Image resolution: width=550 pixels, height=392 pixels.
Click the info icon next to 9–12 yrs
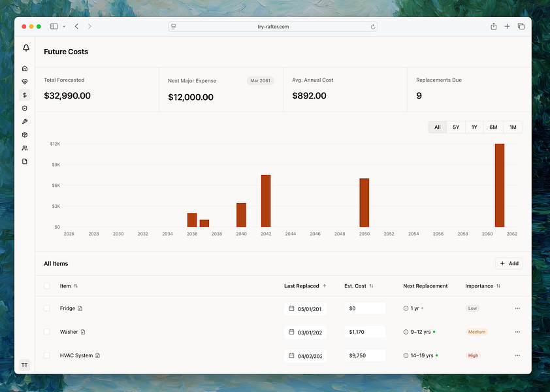[x=406, y=332]
